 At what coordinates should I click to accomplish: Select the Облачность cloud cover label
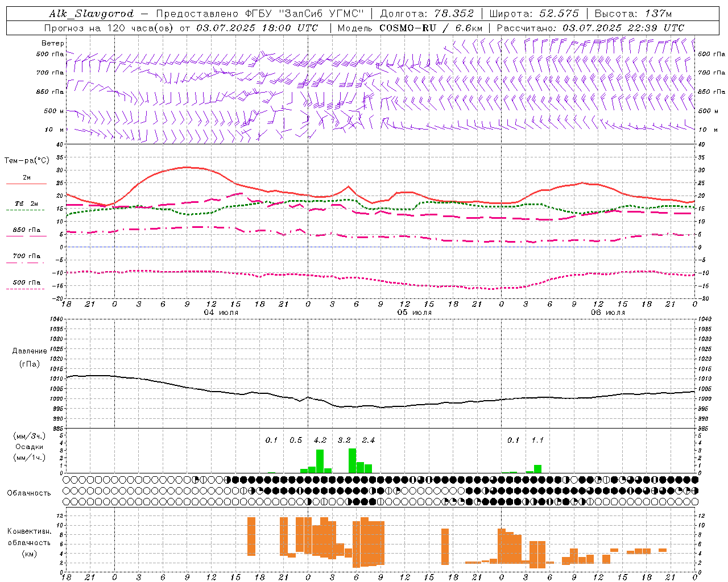click(x=29, y=493)
